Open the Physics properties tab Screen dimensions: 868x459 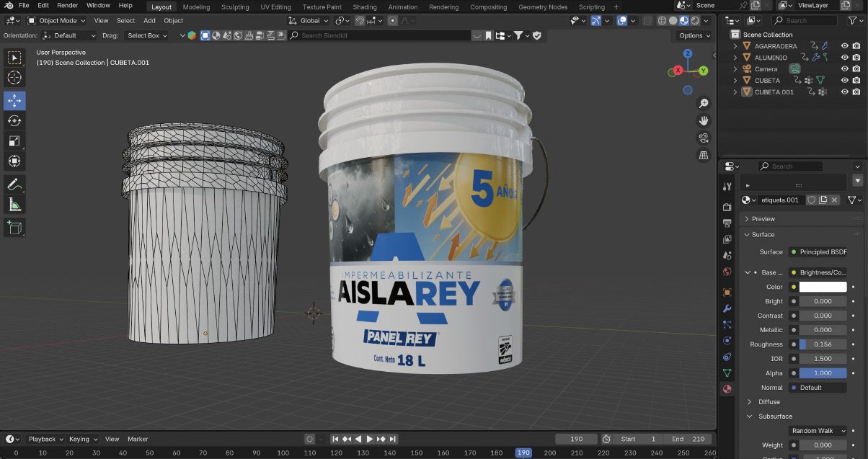click(x=727, y=340)
